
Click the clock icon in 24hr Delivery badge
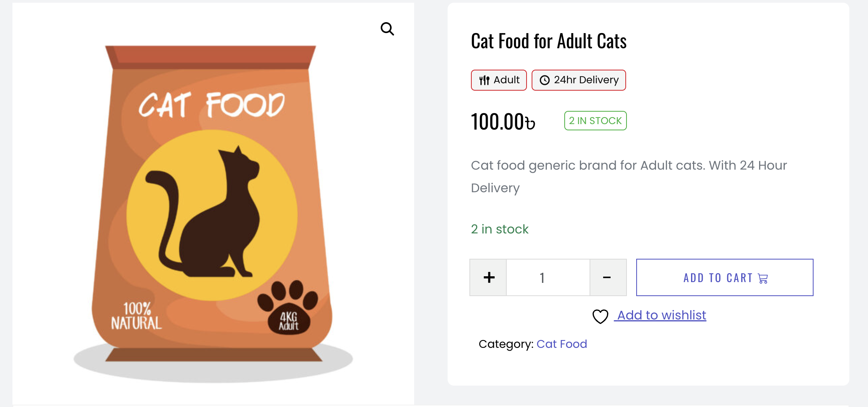click(544, 80)
